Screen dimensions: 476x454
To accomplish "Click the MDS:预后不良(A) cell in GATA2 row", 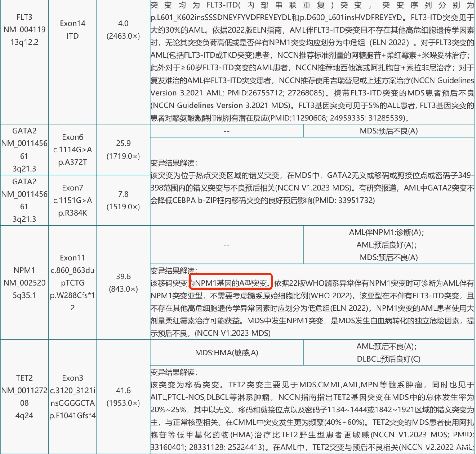I will (388, 131).
